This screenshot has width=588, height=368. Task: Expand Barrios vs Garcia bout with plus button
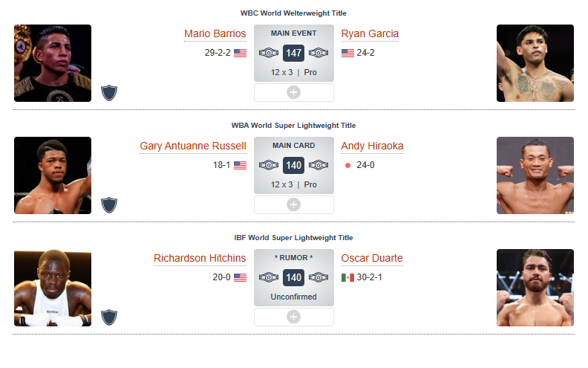(x=293, y=92)
